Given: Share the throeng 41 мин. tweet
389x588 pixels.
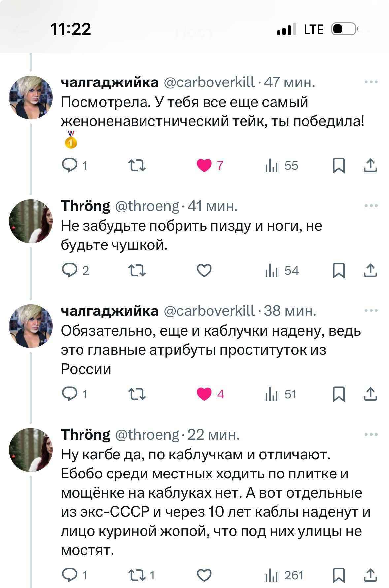Looking at the screenshot, I should point(370,271).
